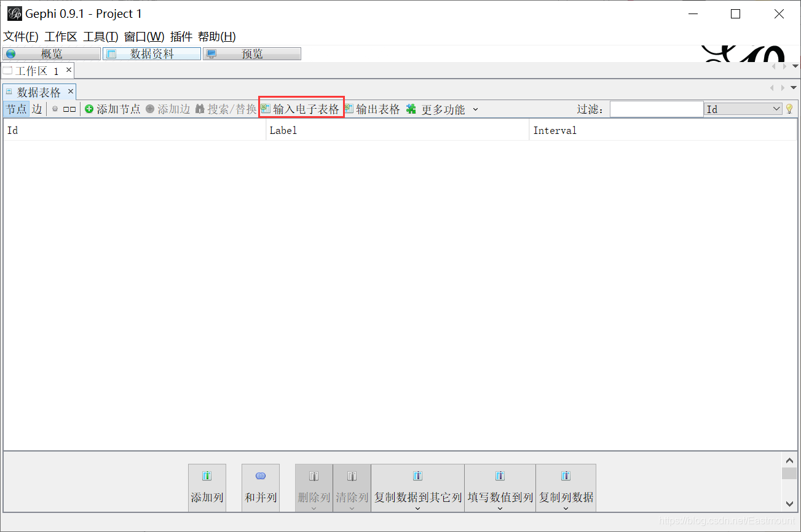Minimize the Gephi window
Screen dimensions: 801x532
pyautogui.click(x=692, y=14)
